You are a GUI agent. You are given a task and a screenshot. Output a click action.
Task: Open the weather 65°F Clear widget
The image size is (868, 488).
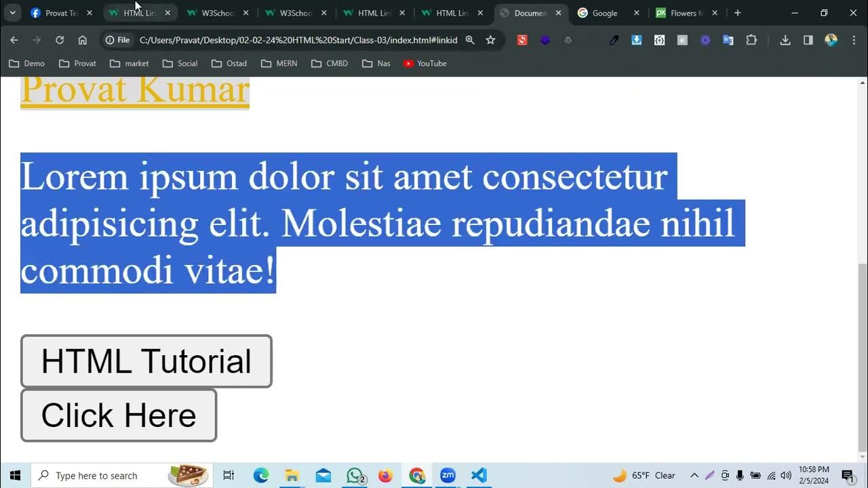644,475
